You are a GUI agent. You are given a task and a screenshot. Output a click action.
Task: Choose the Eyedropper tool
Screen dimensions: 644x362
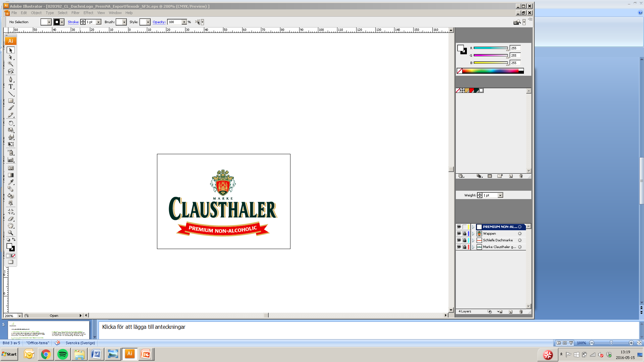(x=11, y=182)
